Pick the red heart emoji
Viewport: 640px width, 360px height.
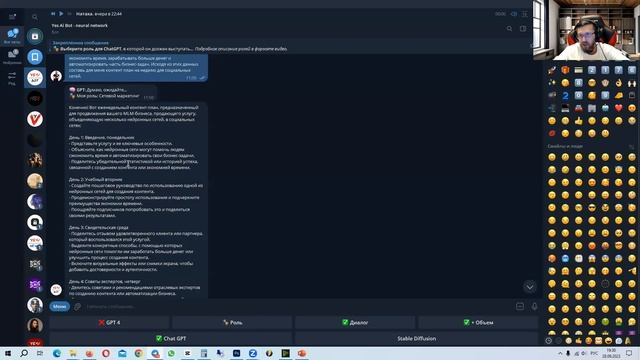pyautogui.click(x=618, y=108)
